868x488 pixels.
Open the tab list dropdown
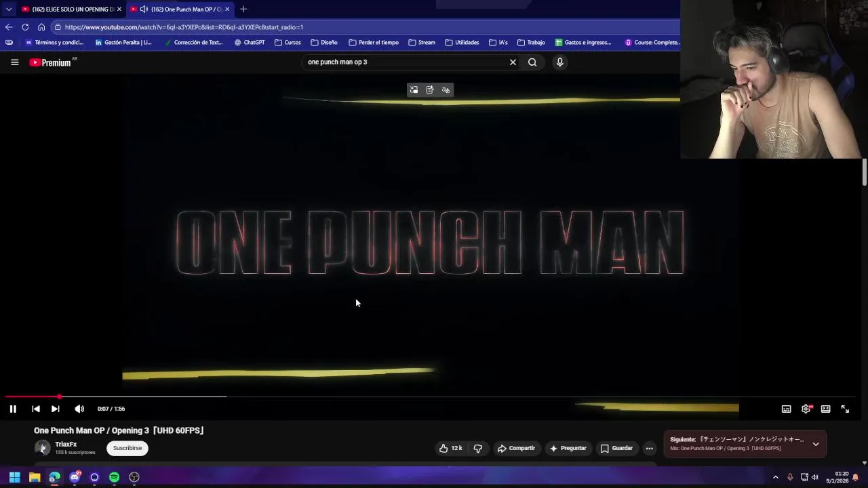click(9, 9)
